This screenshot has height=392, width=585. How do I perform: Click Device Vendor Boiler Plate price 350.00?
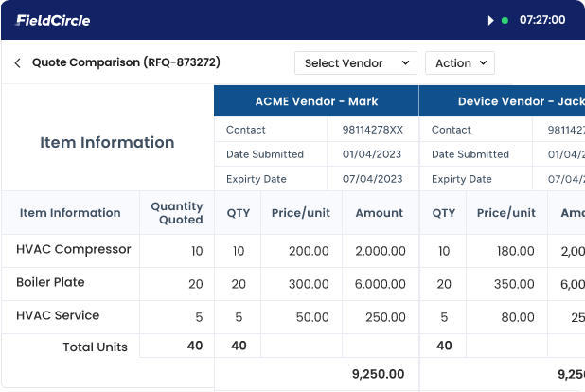click(x=514, y=284)
